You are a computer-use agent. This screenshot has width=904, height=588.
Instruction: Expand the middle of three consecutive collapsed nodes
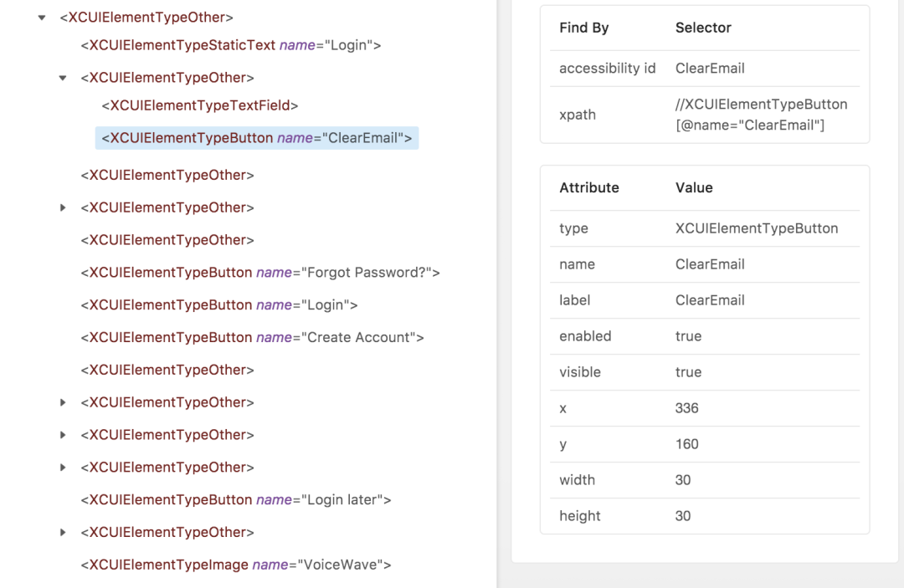63,435
